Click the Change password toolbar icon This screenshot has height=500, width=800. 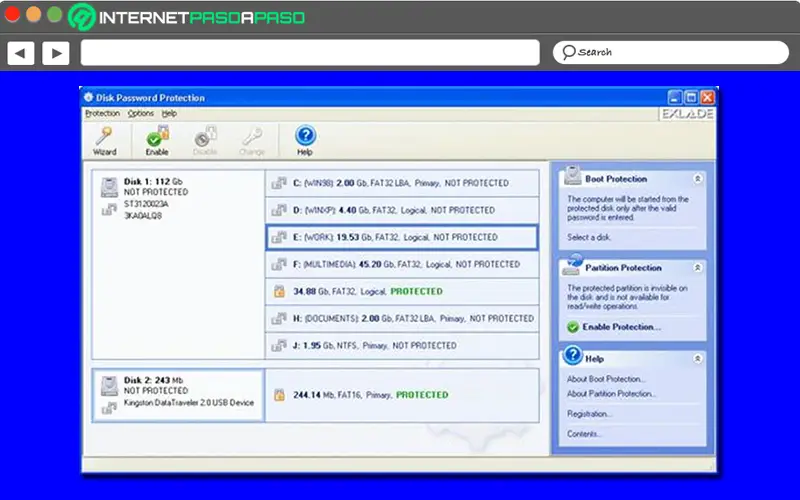pos(252,141)
